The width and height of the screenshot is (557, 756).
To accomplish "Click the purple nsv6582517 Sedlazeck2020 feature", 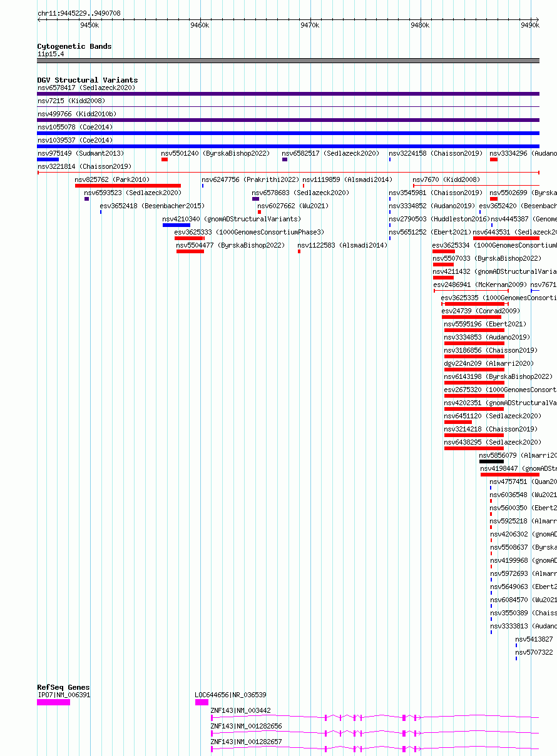I will (285, 159).
